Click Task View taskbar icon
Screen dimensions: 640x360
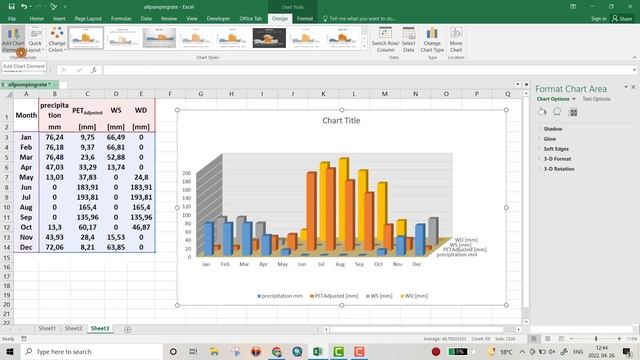[193, 351]
